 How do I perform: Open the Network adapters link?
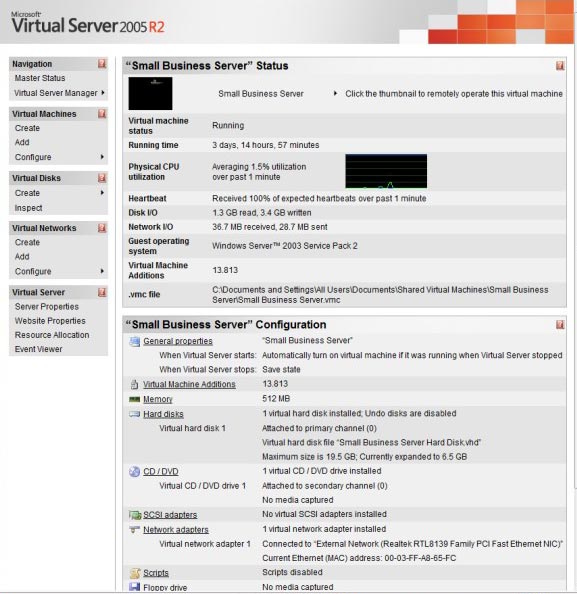[176, 529]
